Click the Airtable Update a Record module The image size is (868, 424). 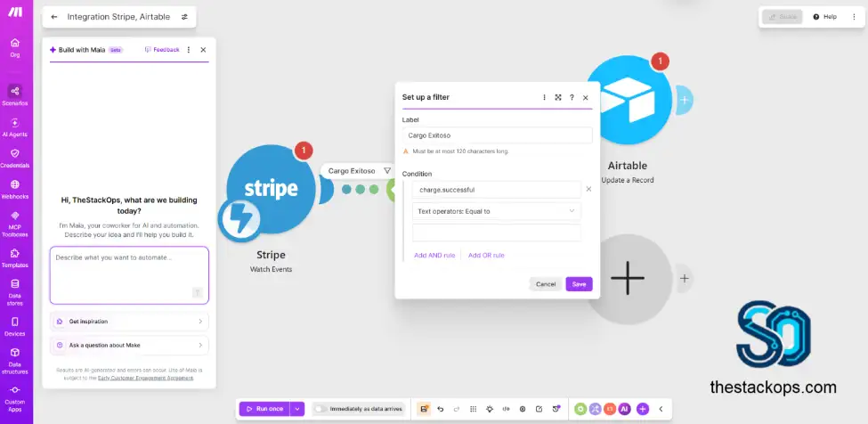[629, 101]
